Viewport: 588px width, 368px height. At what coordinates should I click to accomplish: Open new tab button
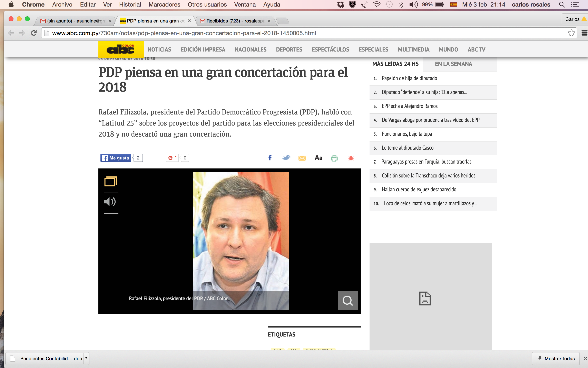[x=283, y=21]
